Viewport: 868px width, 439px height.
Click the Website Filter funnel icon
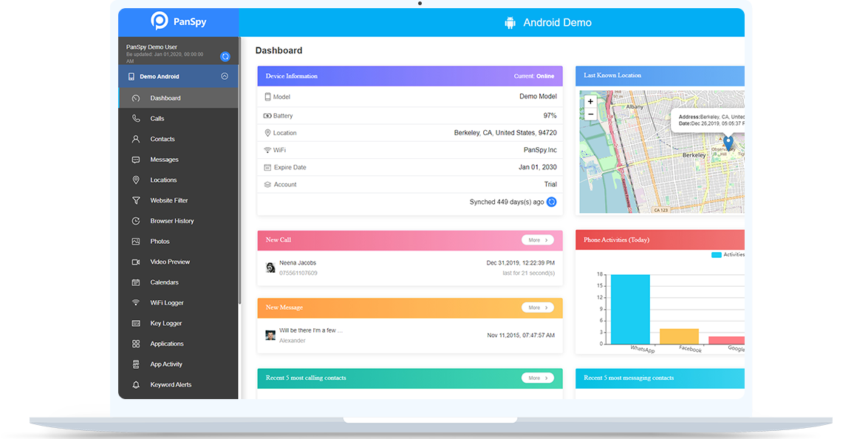coord(136,200)
